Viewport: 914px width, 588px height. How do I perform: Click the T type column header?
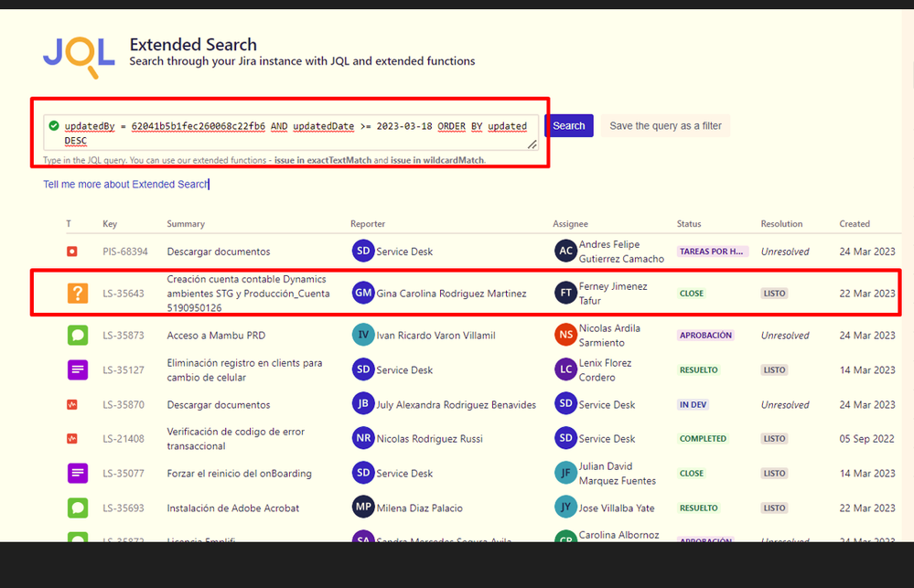click(69, 224)
